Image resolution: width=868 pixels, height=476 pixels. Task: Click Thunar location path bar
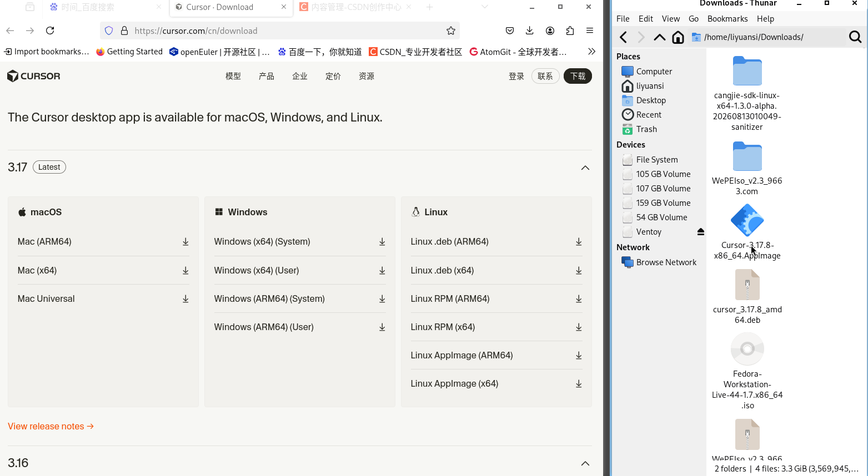pyautogui.click(x=766, y=37)
